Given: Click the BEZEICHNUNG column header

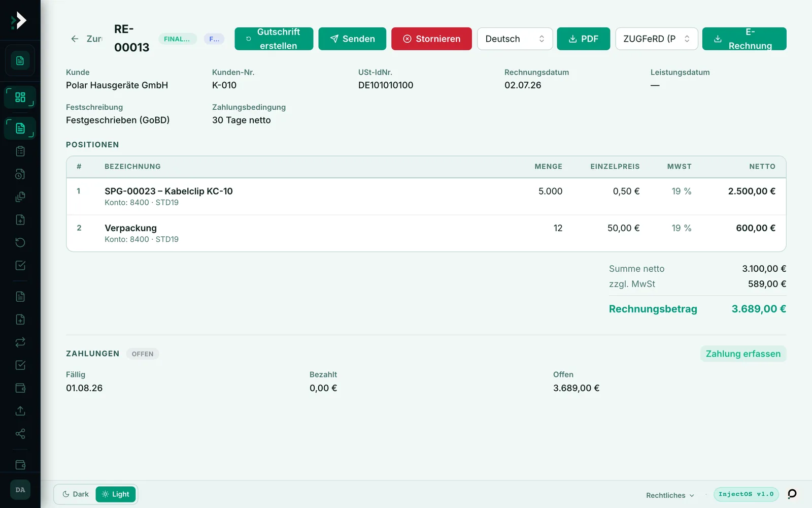Looking at the screenshot, I should click(x=132, y=167).
